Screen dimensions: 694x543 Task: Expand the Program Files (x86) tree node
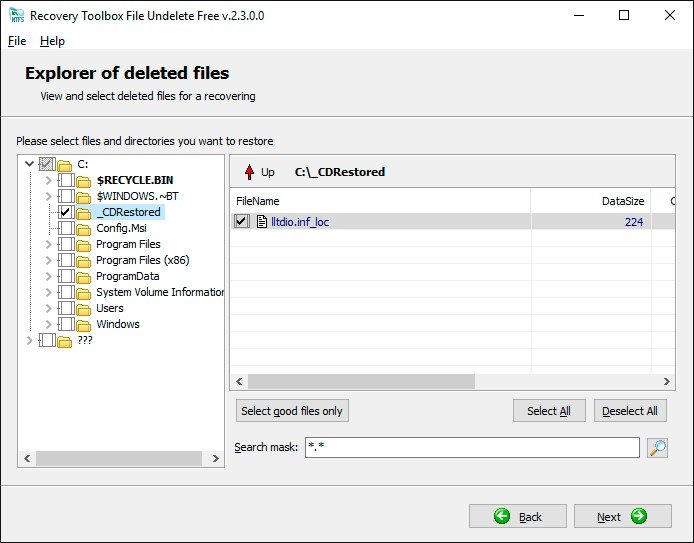click(x=48, y=260)
